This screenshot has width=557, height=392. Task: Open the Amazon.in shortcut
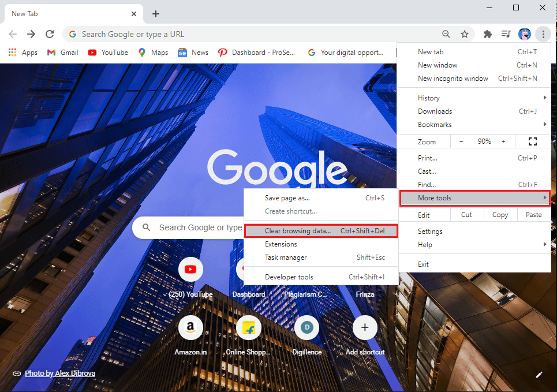(x=190, y=327)
